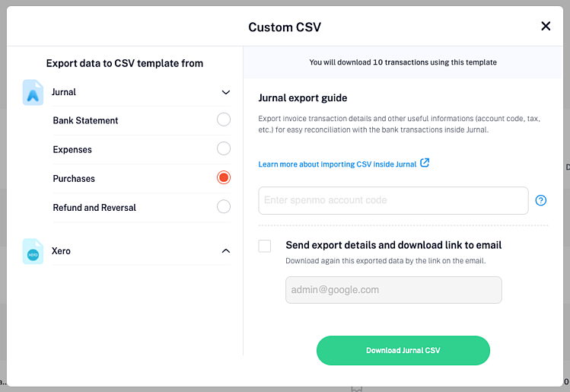
Task: Click Download Jurnal CSV button
Action: pos(403,351)
